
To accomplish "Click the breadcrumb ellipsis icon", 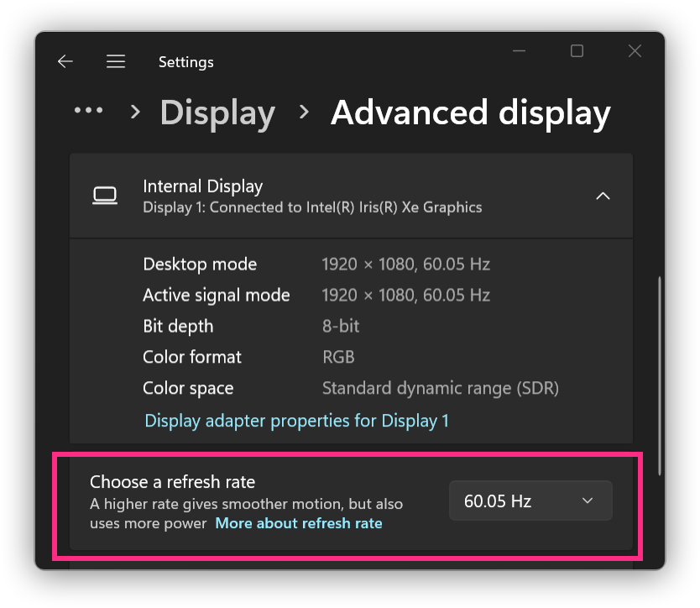I will tap(88, 110).
